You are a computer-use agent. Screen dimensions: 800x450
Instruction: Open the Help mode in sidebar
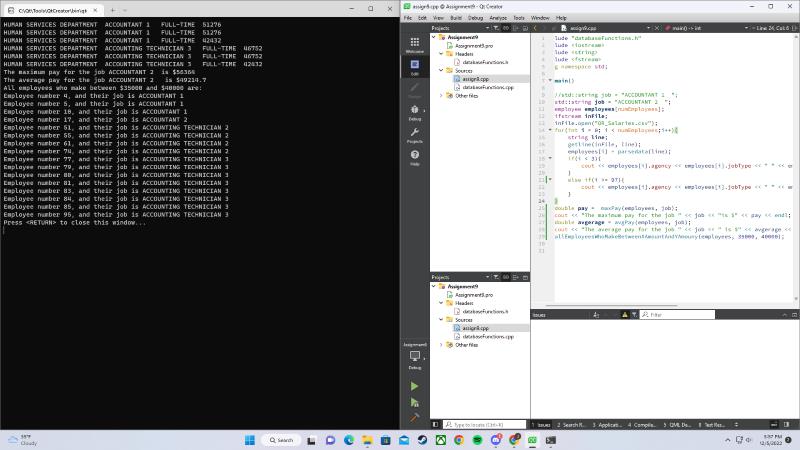415,157
